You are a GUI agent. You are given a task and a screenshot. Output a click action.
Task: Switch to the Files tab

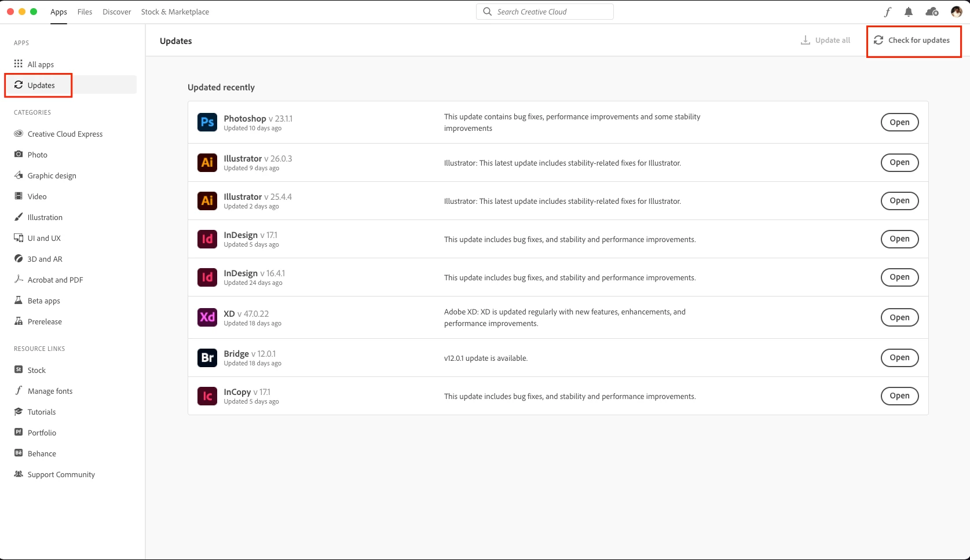coord(85,12)
